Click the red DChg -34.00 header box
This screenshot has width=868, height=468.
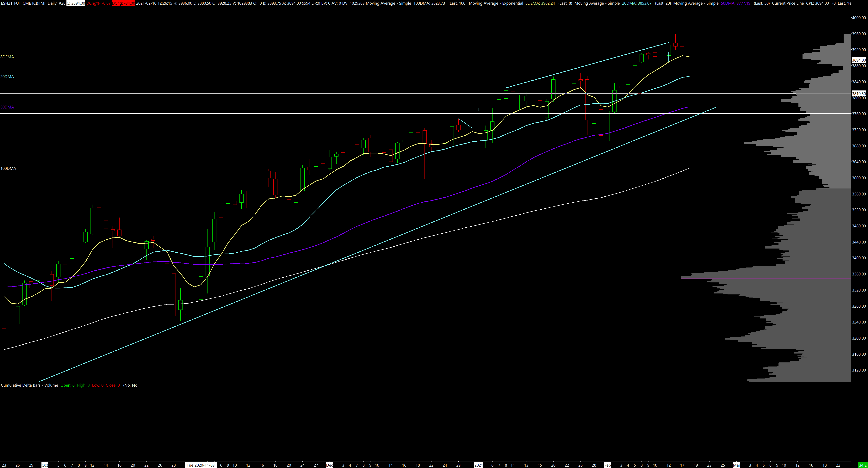coord(123,3)
